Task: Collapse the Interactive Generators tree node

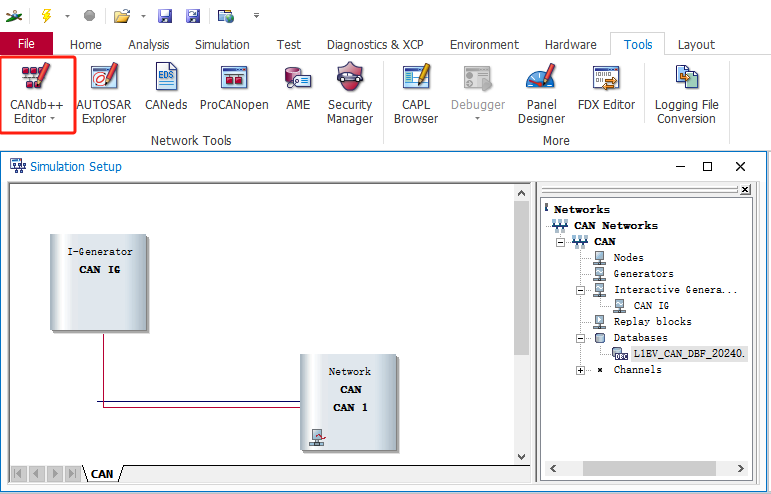Action: pos(580,291)
